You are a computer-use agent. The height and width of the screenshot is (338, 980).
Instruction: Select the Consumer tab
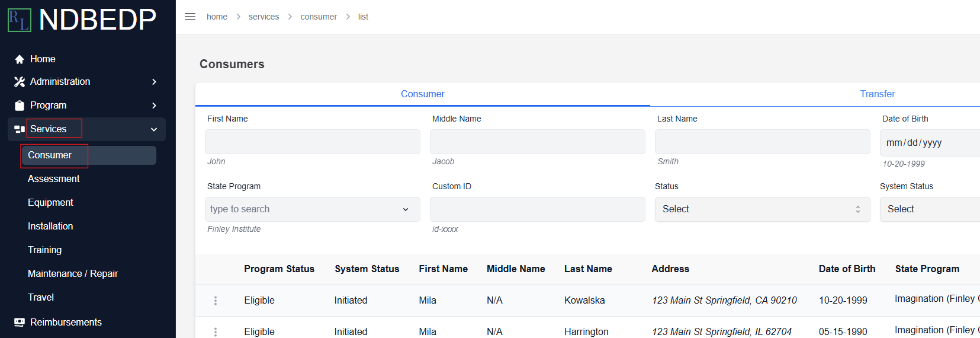(x=423, y=94)
